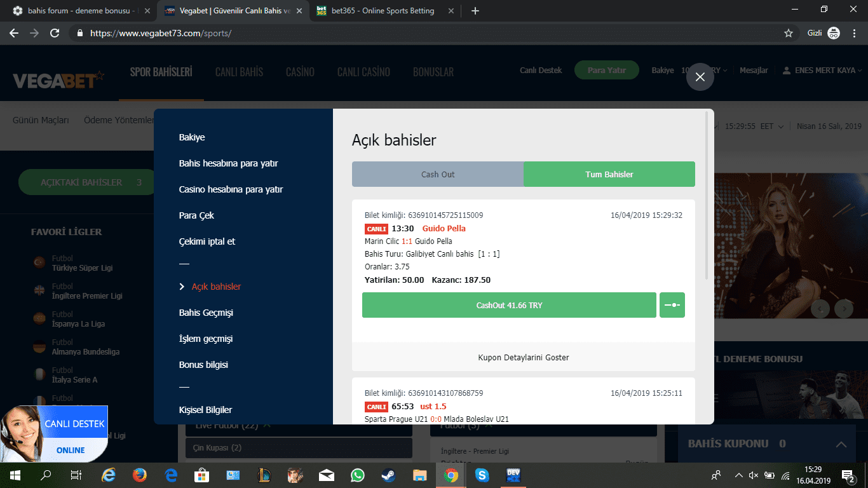Open Açık bahisler in sidebar menu
The width and height of the screenshot is (868, 488).
tap(216, 287)
